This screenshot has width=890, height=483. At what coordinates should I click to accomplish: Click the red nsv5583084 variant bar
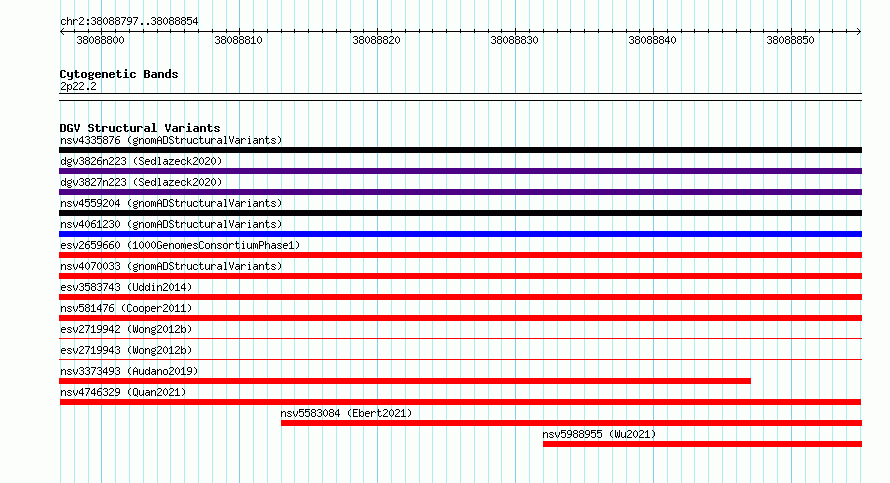(572, 423)
